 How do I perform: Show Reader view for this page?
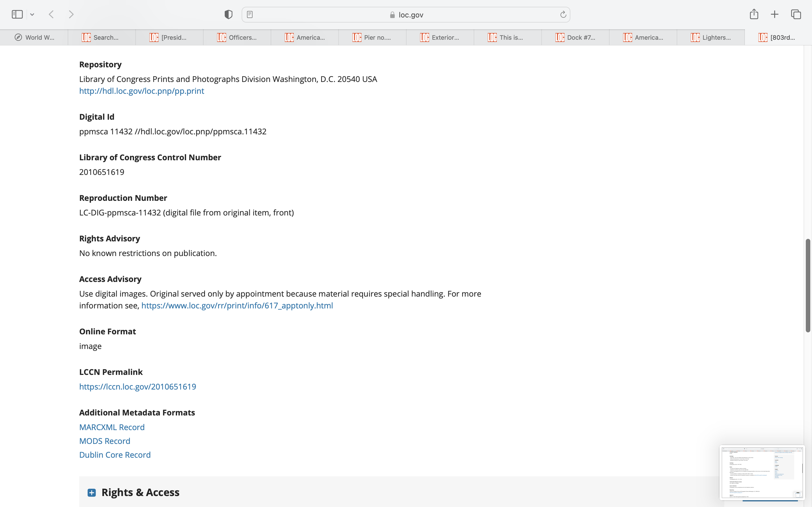(x=250, y=14)
